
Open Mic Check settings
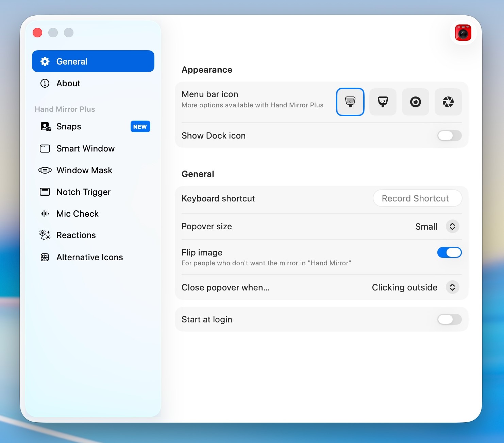[x=93, y=214]
